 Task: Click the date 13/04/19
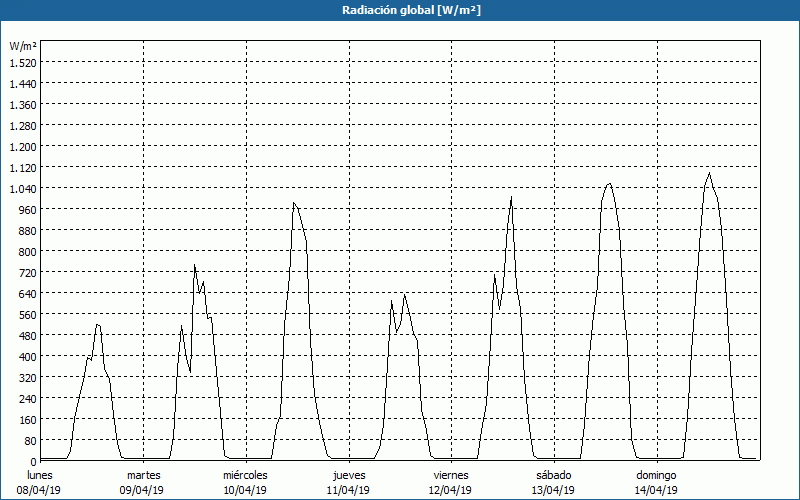553,490
